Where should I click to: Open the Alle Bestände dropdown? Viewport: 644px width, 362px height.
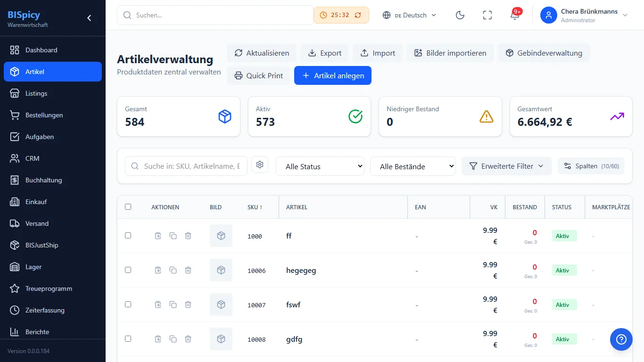coord(413,166)
